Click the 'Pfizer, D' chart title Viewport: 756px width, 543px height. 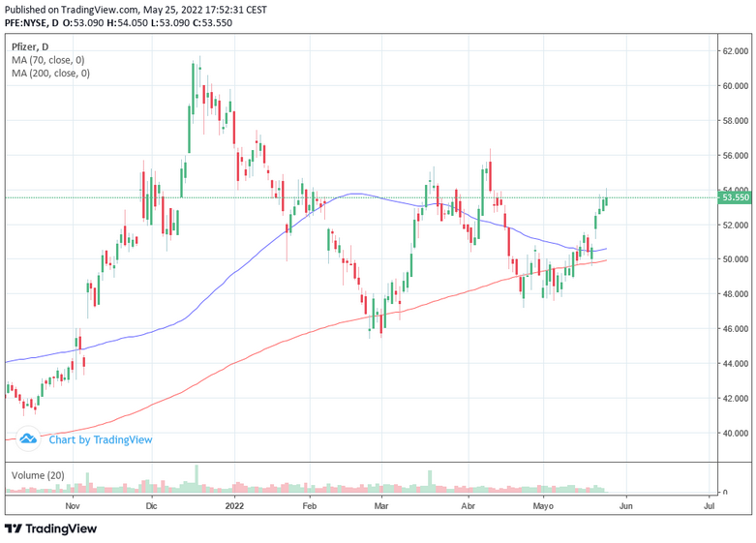(x=30, y=46)
